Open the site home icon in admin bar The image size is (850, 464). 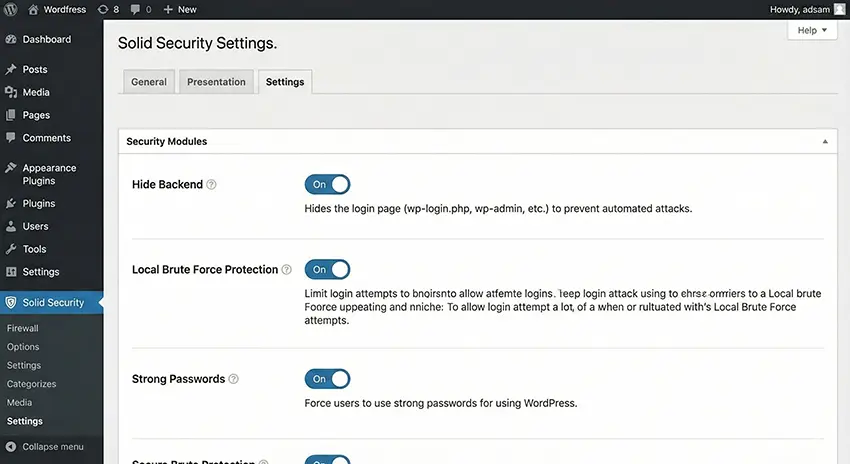point(33,9)
